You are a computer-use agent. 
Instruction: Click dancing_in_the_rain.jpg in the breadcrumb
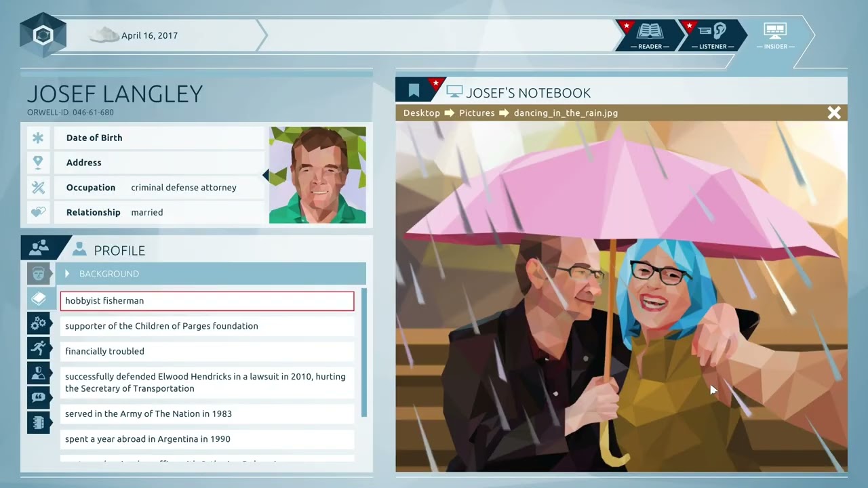(x=566, y=113)
